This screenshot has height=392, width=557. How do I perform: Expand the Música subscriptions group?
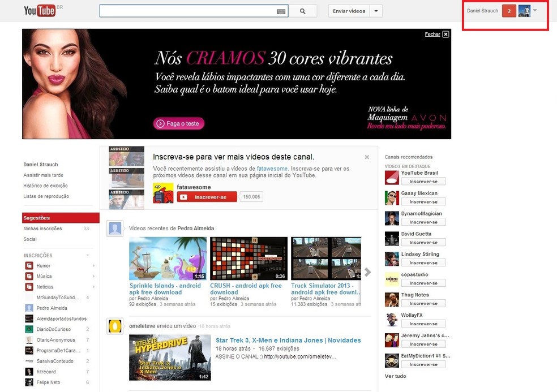[93, 277]
